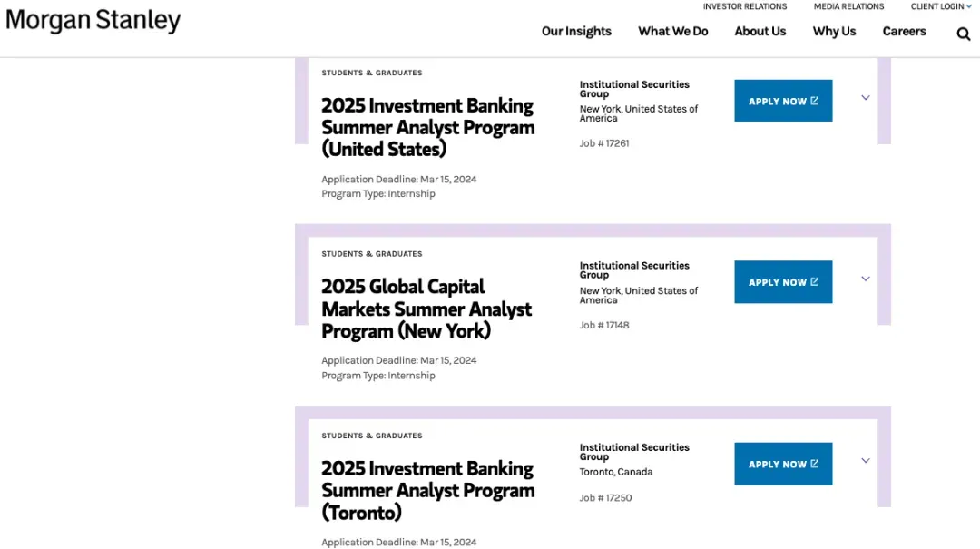Go to the Careers menu
Image resolution: width=980 pixels, height=549 pixels.
pos(904,31)
